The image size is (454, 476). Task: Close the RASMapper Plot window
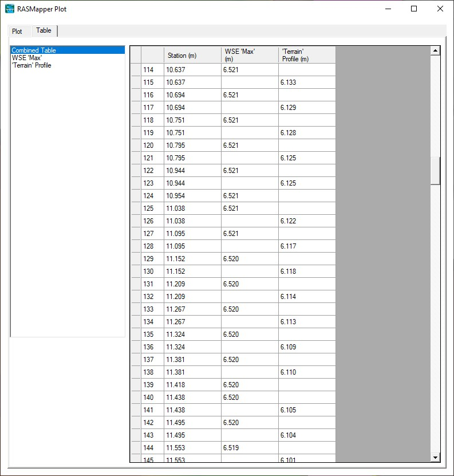(x=440, y=9)
